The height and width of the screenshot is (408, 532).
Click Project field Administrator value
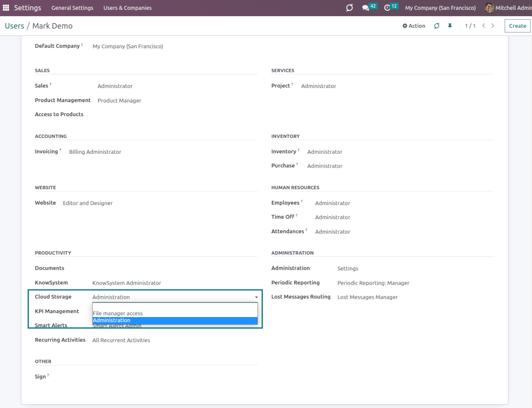[319, 86]
